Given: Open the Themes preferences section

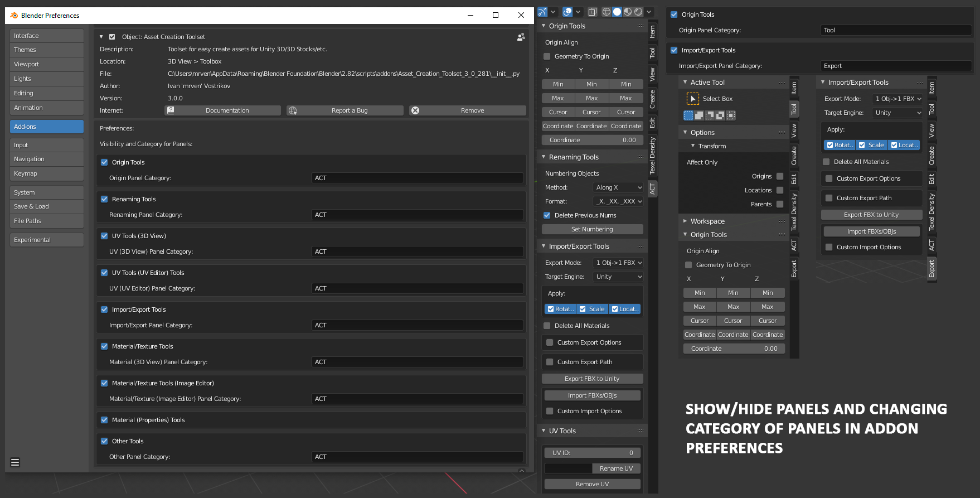Looking at the screenshot, I should click(x=47, y=50).
